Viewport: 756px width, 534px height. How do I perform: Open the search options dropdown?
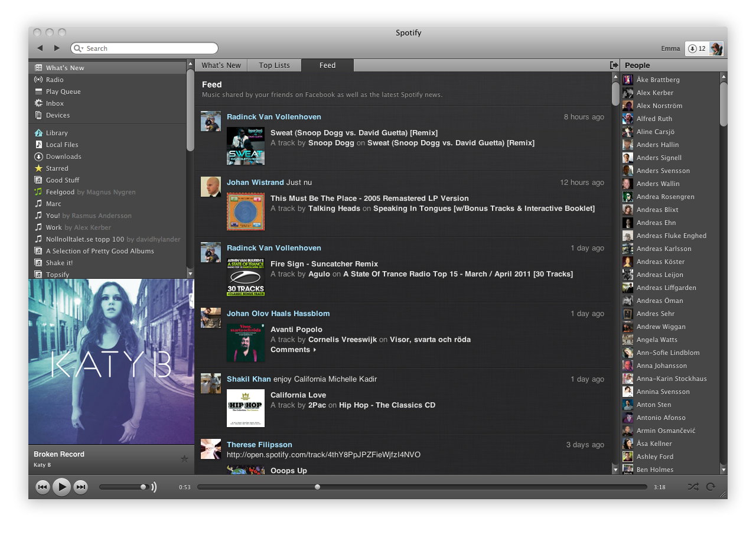click(x=79, y=48)
